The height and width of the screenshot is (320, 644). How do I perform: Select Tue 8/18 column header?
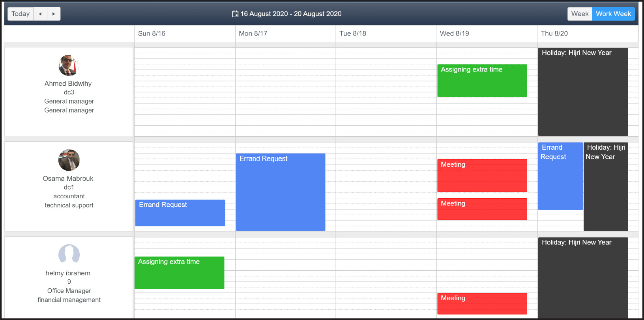coord(386,34)
